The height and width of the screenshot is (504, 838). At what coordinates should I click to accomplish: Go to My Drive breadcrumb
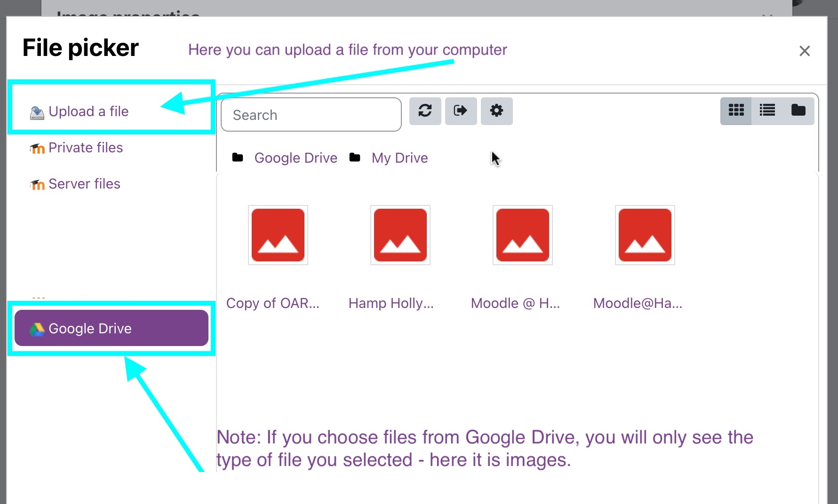point(400,158)
